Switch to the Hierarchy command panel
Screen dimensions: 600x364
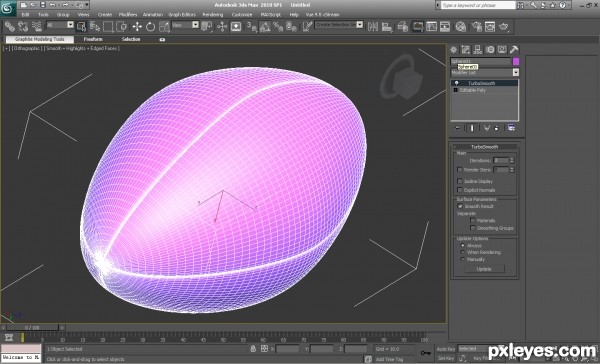pyautogui.click(x=478, y=50)
